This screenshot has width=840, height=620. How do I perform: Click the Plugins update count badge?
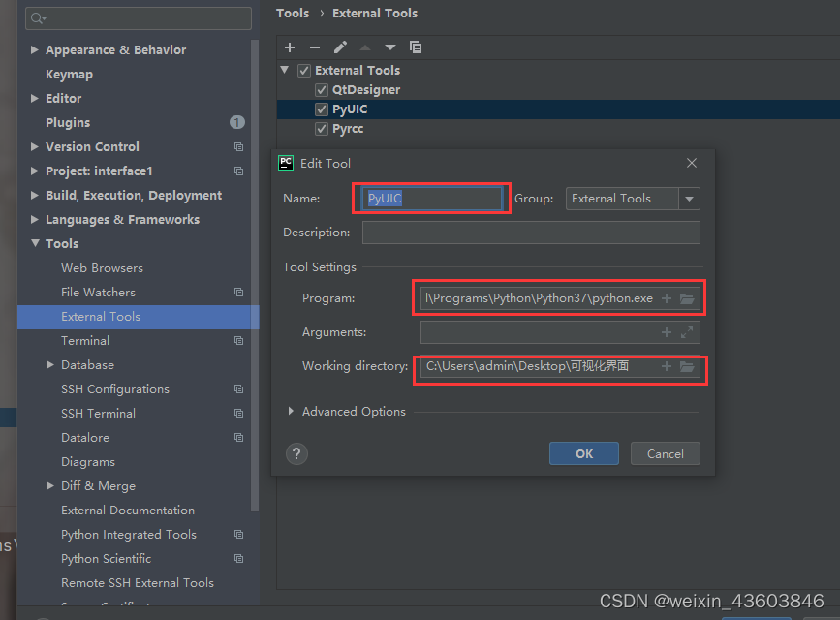[237, 123]
